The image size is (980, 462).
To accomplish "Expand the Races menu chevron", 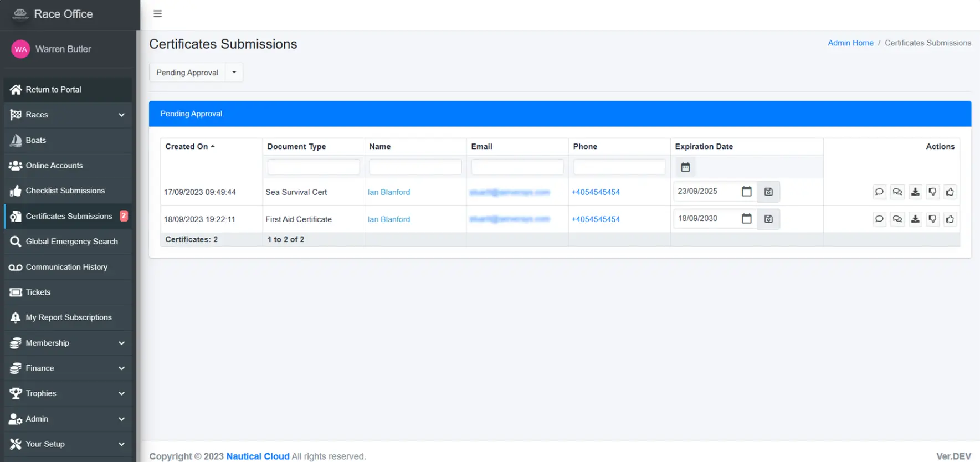I will click(121, 115).
